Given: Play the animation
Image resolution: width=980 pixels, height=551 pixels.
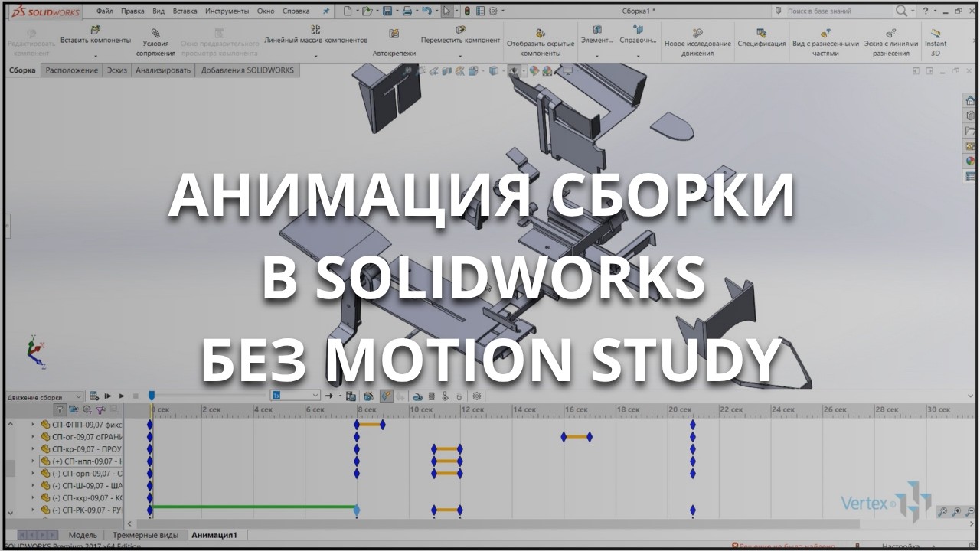Looking at the screenshot, I should tap(122, 396).
